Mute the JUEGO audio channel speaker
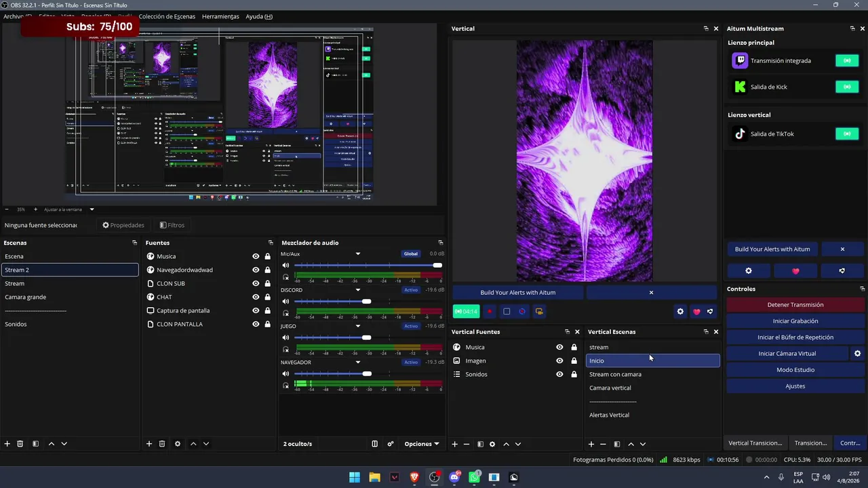868x488 pixels. pyautogui.click(x=285, y=338)
